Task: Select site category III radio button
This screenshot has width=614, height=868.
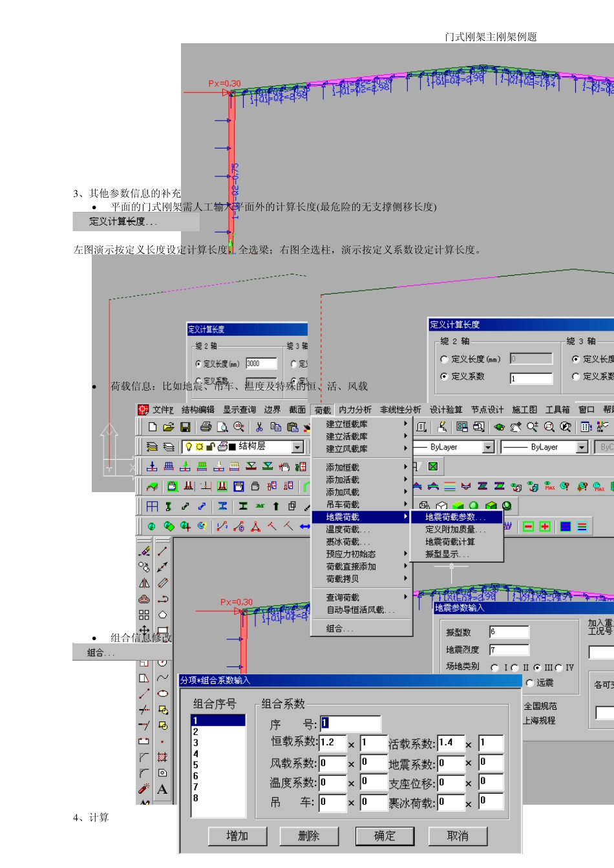Action: coord(537,668)
